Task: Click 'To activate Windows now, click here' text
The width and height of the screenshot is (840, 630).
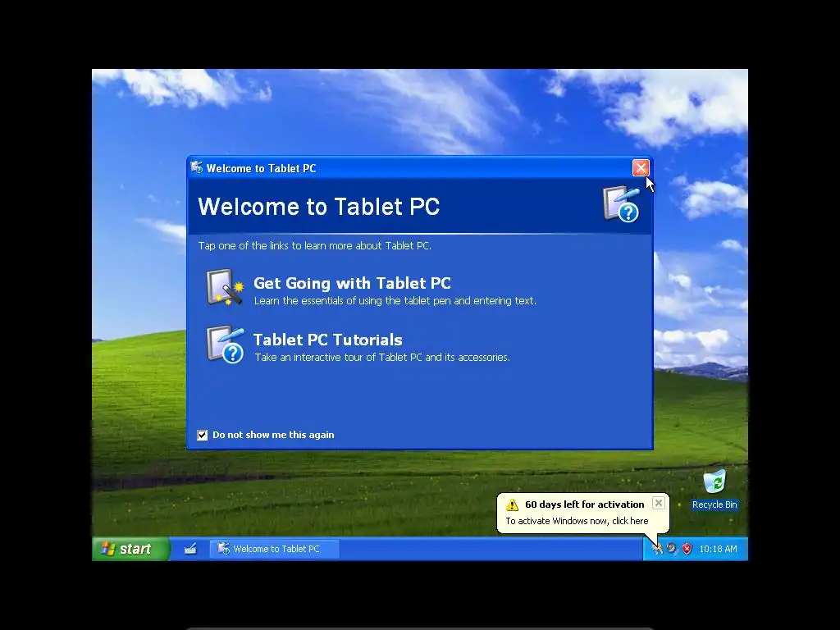Action: click(577, 521)
